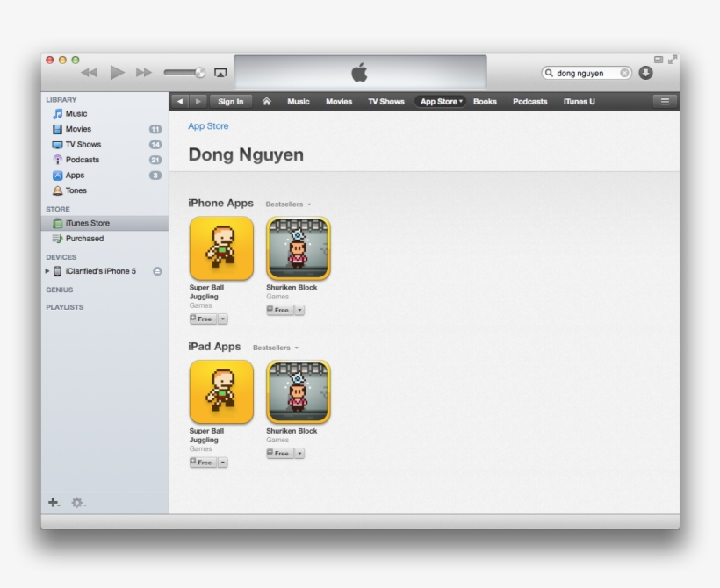The image size is (720, 588).
Task: Click iPhone Shuriken Block title link
Action: [292, 287]
